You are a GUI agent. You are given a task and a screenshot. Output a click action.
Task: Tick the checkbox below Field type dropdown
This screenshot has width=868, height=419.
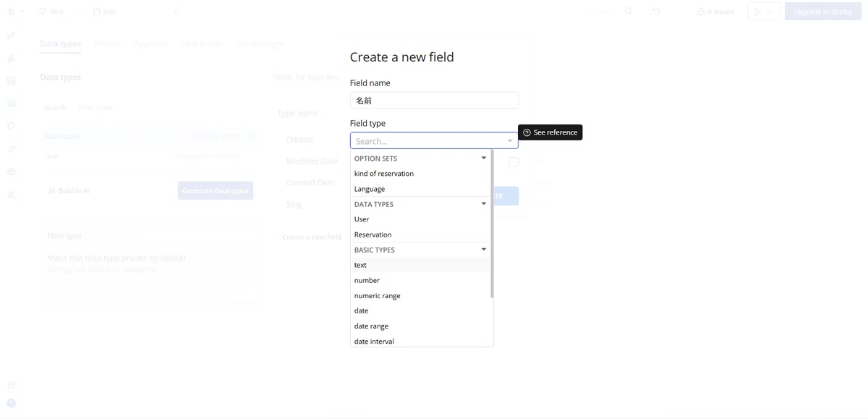tap(513, 162)
